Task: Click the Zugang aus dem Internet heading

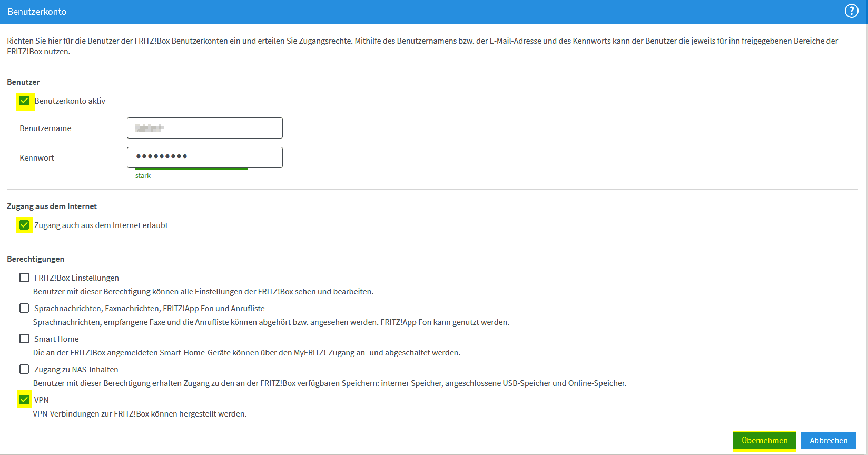Action: point(52,206)
